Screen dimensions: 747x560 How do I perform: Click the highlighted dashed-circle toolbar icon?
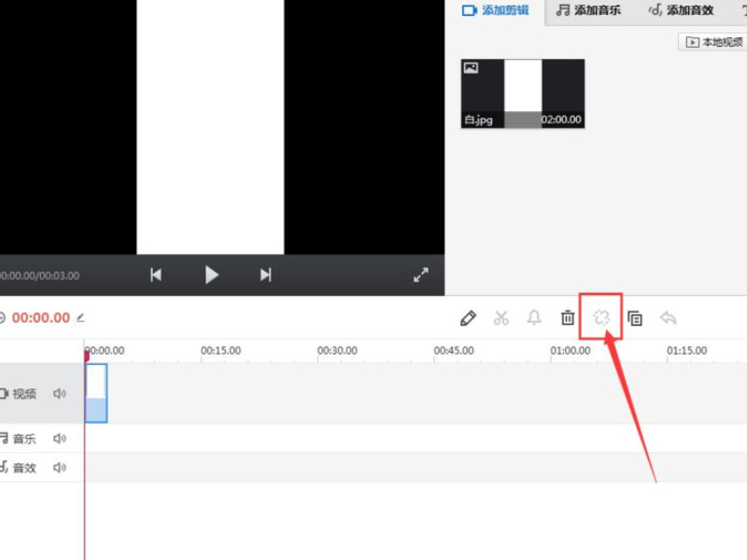pos(601,318)
